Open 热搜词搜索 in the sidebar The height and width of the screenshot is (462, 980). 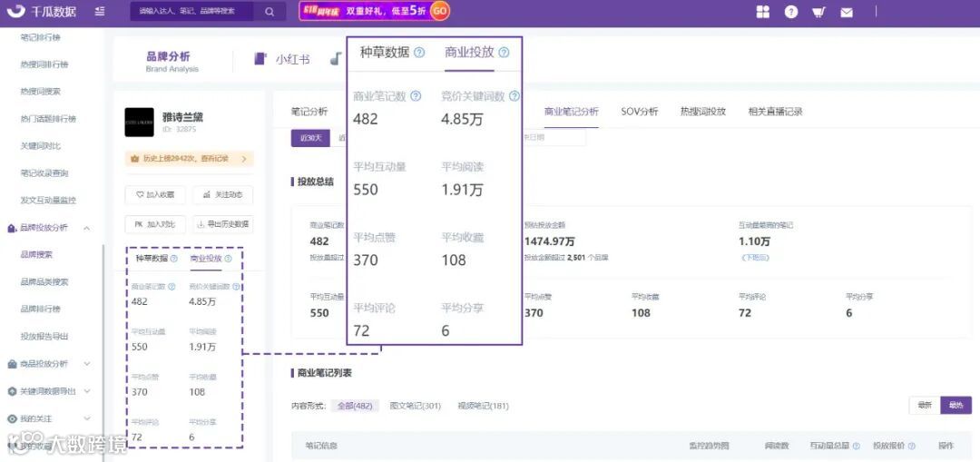pos(41,92)
